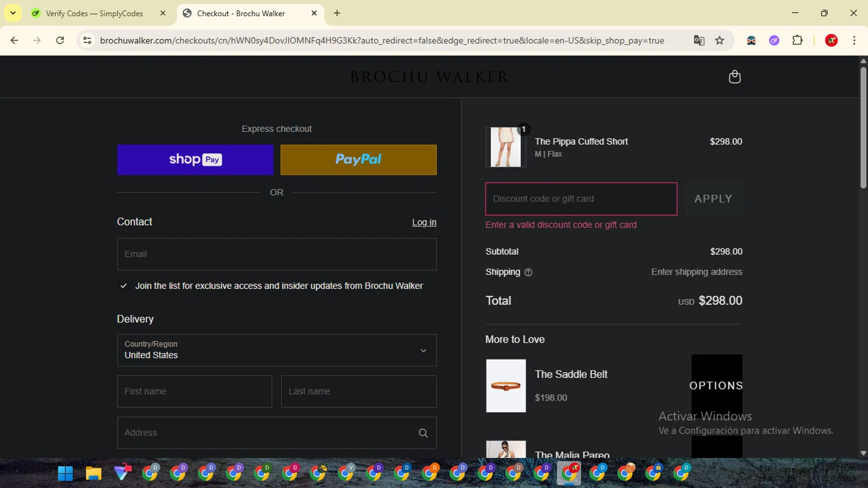
Task: Click the M | Flax variant text
Action: (x=548, y=154)
